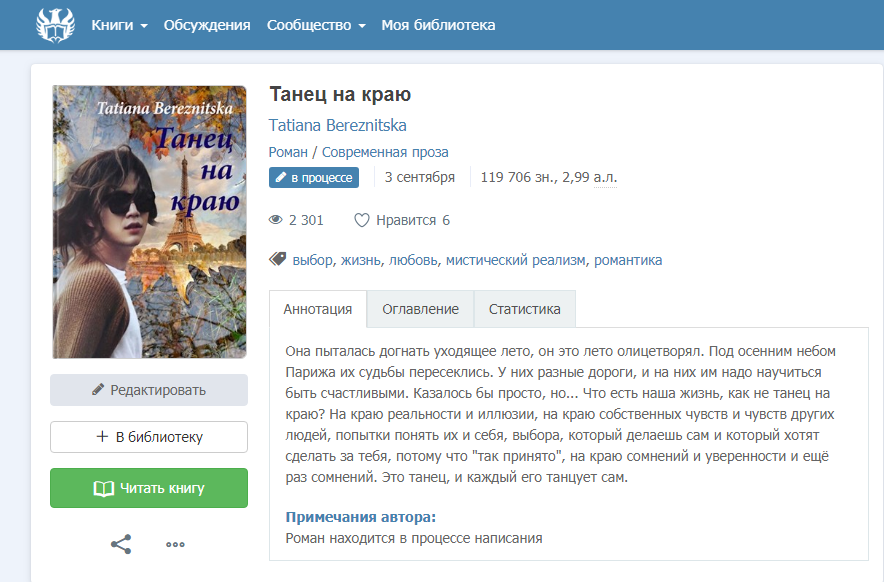Expand the Книги dropdown menu

pos(120,25)
